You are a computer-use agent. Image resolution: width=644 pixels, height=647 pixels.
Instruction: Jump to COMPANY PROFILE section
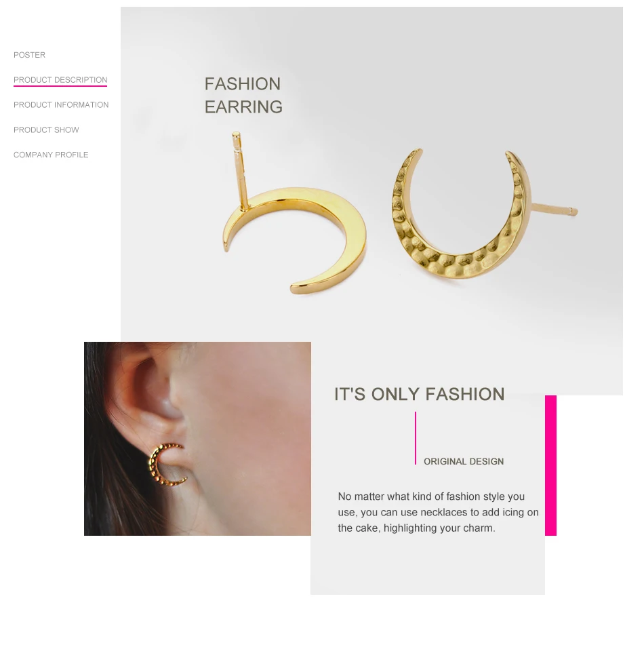(51, 155)
